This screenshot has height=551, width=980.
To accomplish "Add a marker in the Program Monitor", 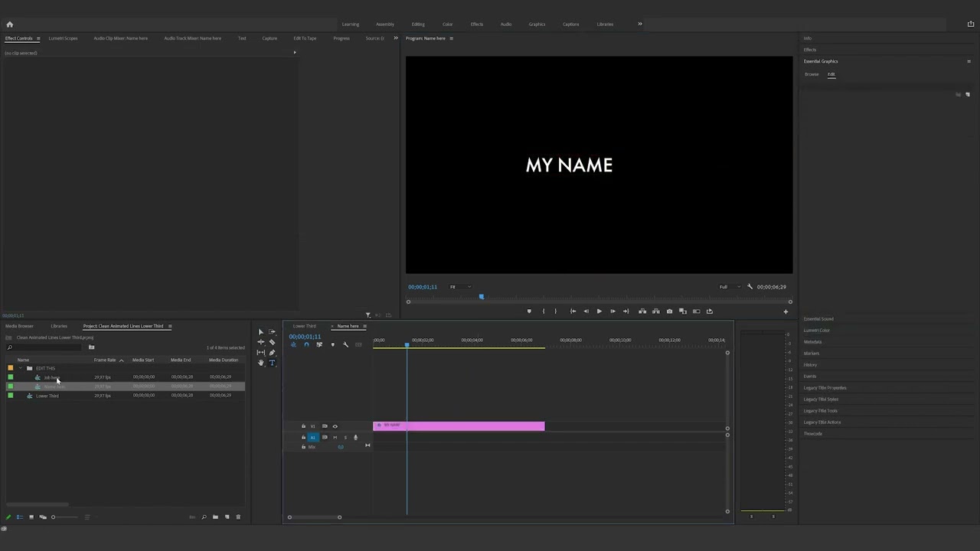I will click(528, 311).
